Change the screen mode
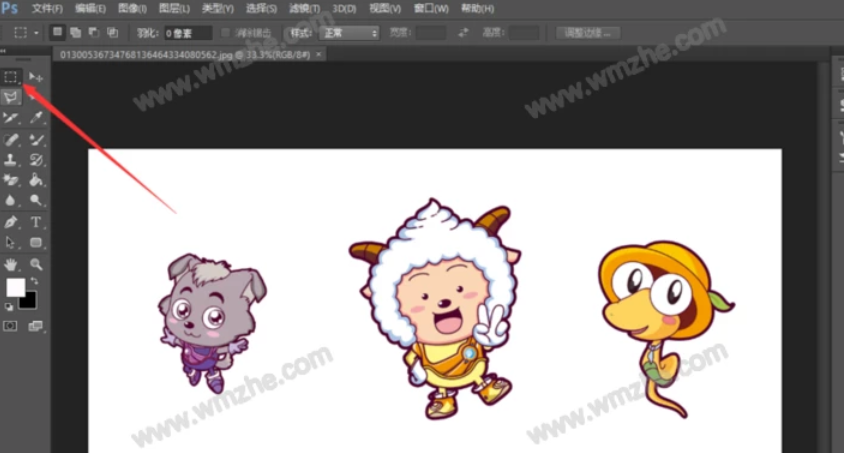Image resolution: width=844 pixels, height=453 pixels. coord(36,326)
